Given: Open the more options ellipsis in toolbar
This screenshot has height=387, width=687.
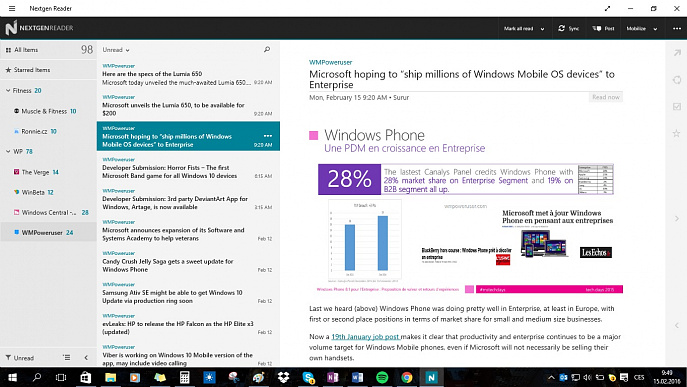Looking at the screenshot, I should 677,28.
